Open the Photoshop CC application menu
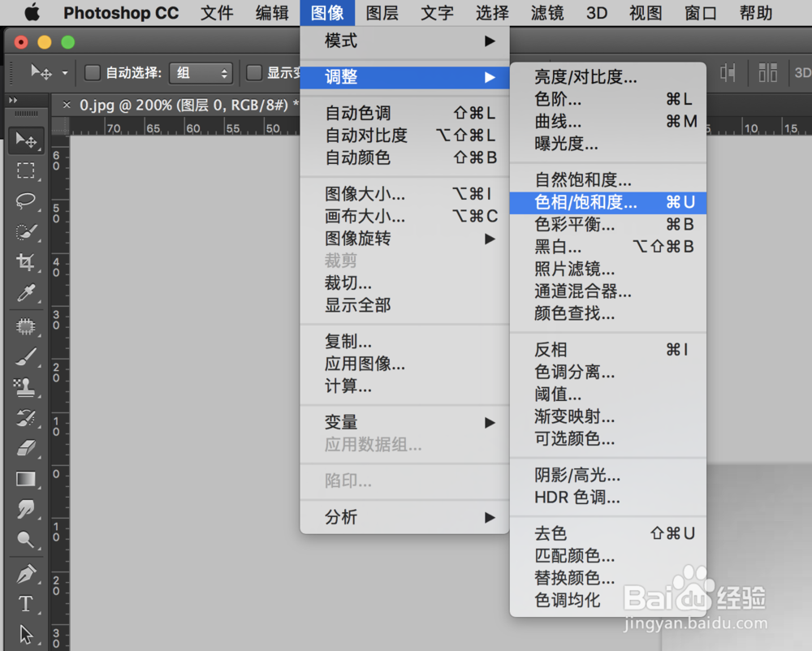 121,13
